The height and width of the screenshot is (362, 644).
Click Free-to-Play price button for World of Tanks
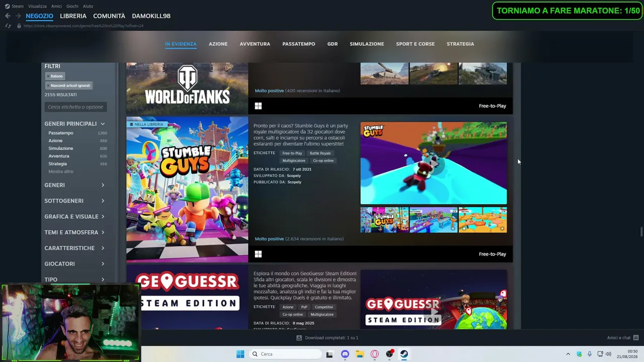pyautogui.click(x=493, y=106)
